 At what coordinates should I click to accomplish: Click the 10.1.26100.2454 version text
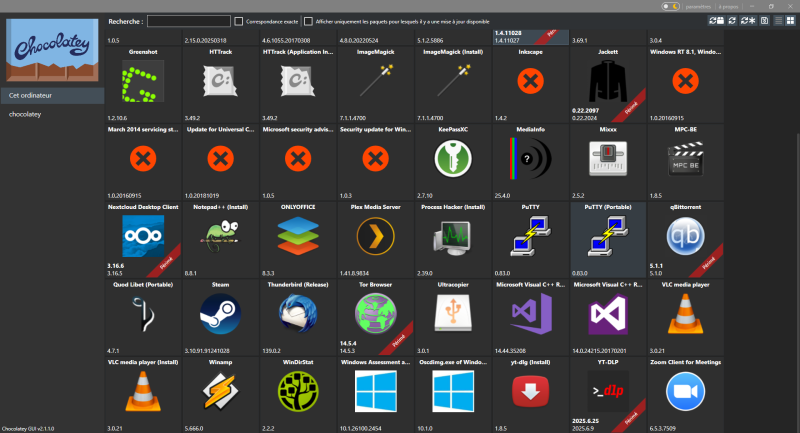click(361, 428)
